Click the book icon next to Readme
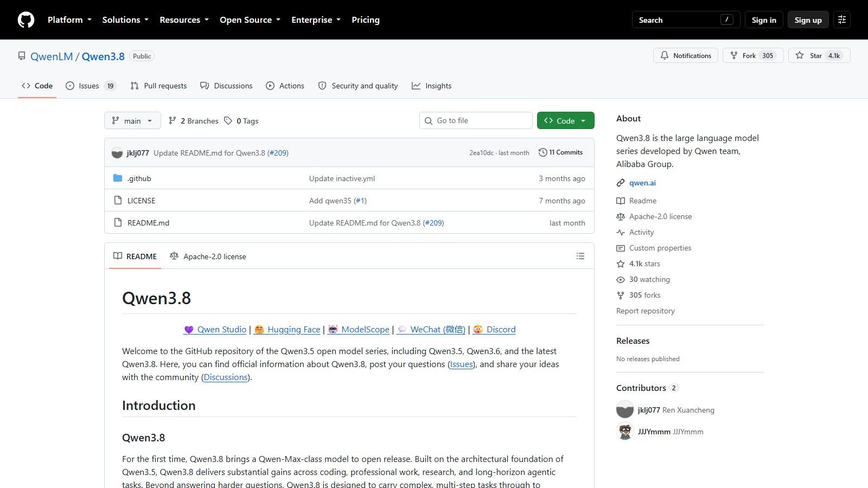The height and width of the screenshot is (488, 868). click(621, 201)
